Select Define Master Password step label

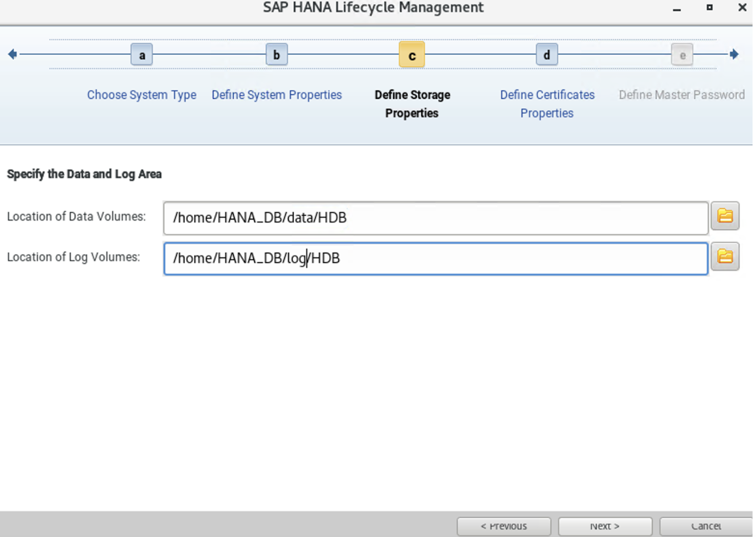coord(682,95)
